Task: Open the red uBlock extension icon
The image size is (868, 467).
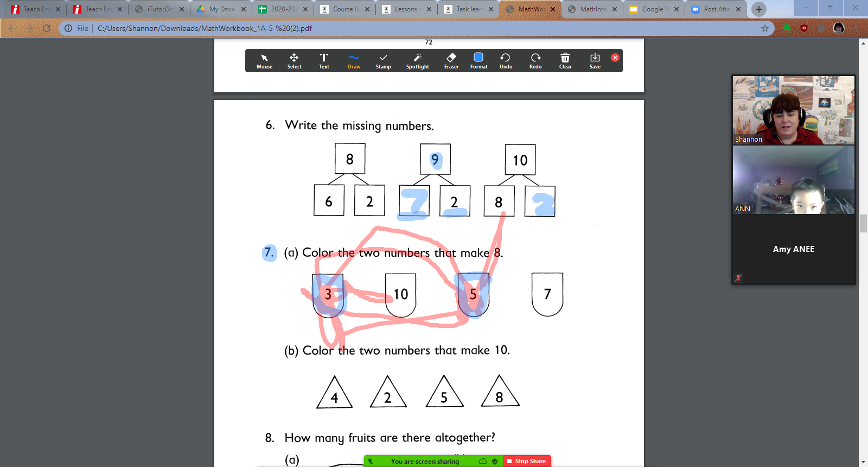Action: [804, 28]
